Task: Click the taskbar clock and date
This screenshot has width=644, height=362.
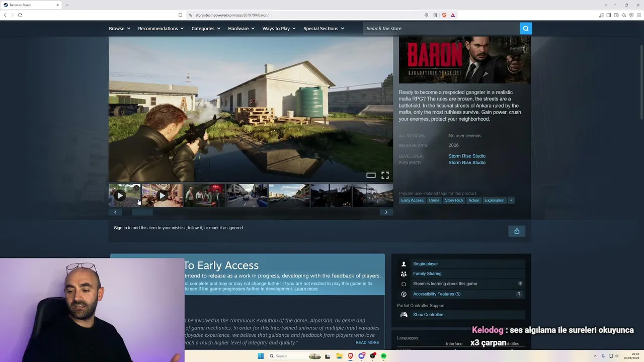Action: point(631,356)
